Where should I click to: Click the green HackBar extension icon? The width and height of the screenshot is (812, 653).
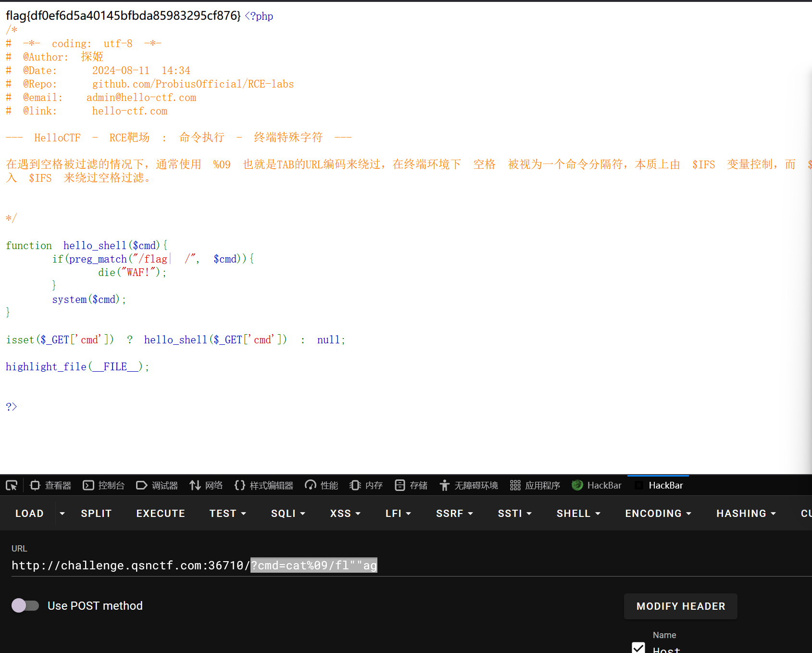(576, 485)
